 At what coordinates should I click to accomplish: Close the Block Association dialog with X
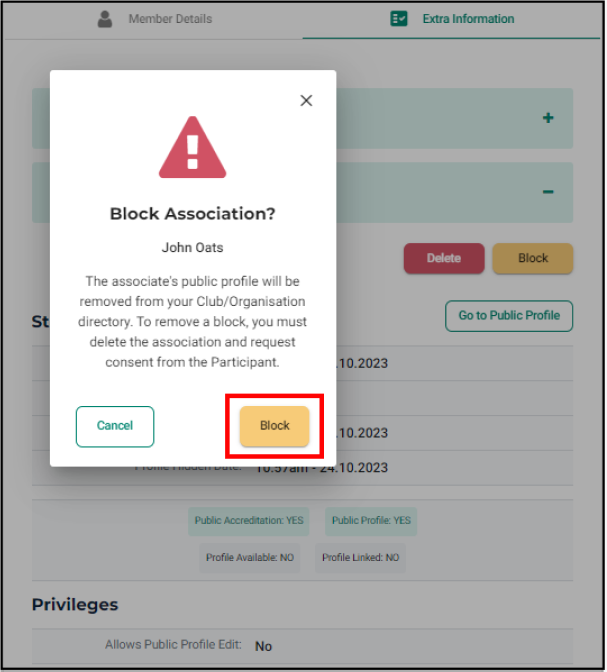pyautogui.click(x=306, y=101)
